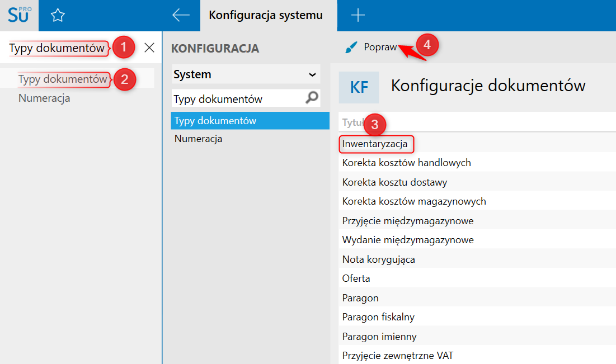Image resolution: width=616 pixels, height=364 pixels.
Task: Select the Paragon fiskalny row
Action: click(x=378, y=317)
